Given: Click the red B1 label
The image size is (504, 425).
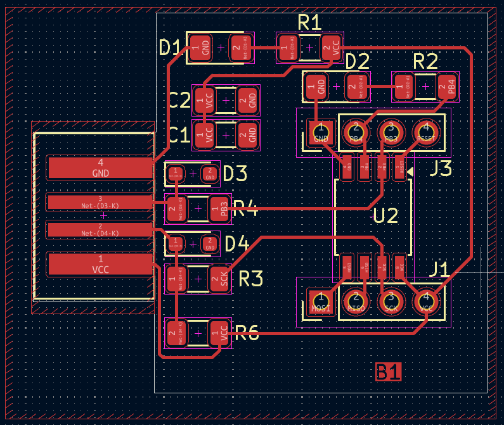Looking at the screenshot, I should (388, 372).
